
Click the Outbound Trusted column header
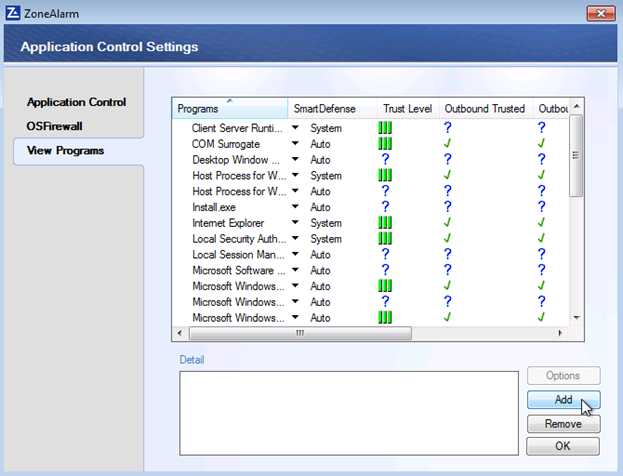click(486, 108)
